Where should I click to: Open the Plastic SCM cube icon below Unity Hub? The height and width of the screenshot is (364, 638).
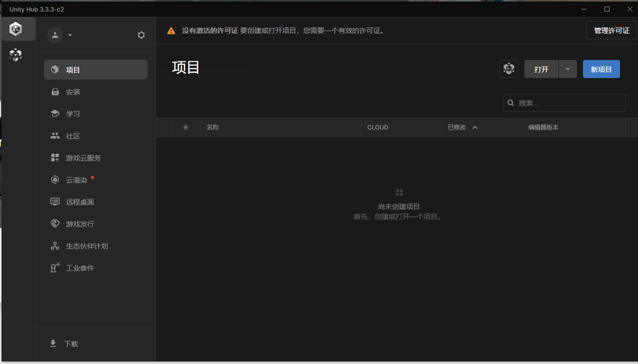16,55
